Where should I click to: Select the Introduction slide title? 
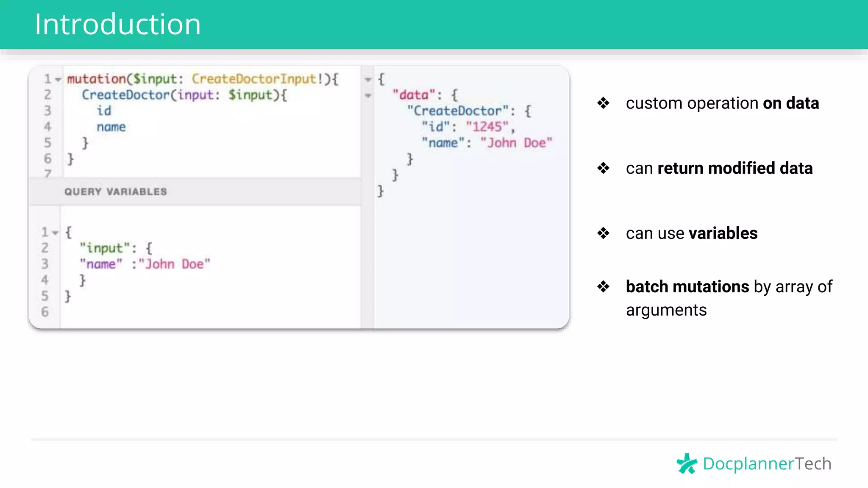pyautogui.click(x=117, y=24)
